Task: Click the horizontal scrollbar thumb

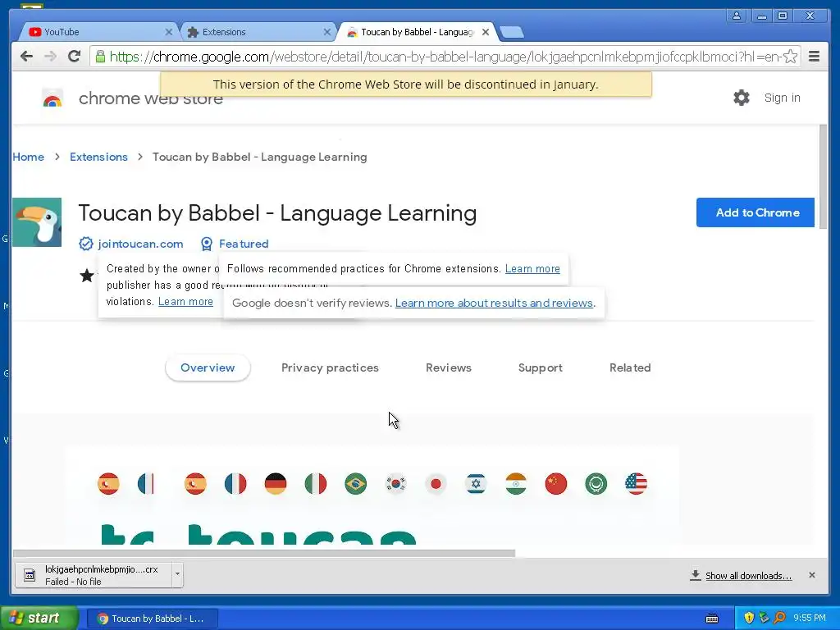Action: [x=264, y=553]
